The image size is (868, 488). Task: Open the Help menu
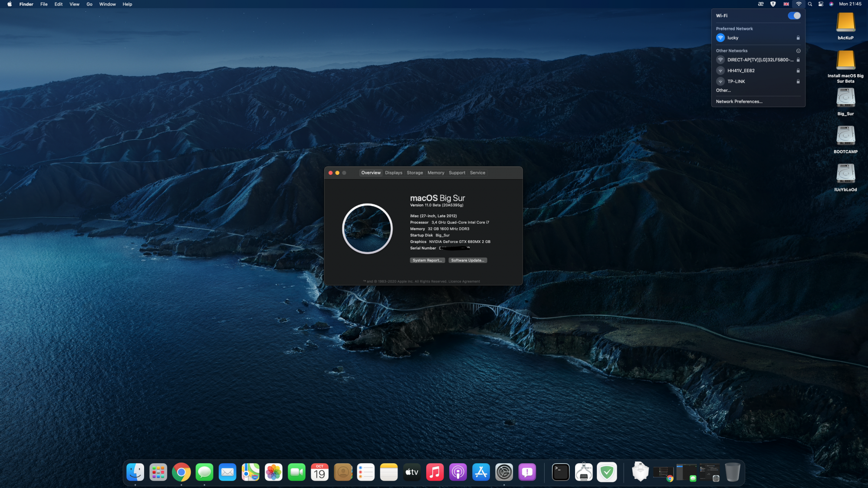pos(127,4)
